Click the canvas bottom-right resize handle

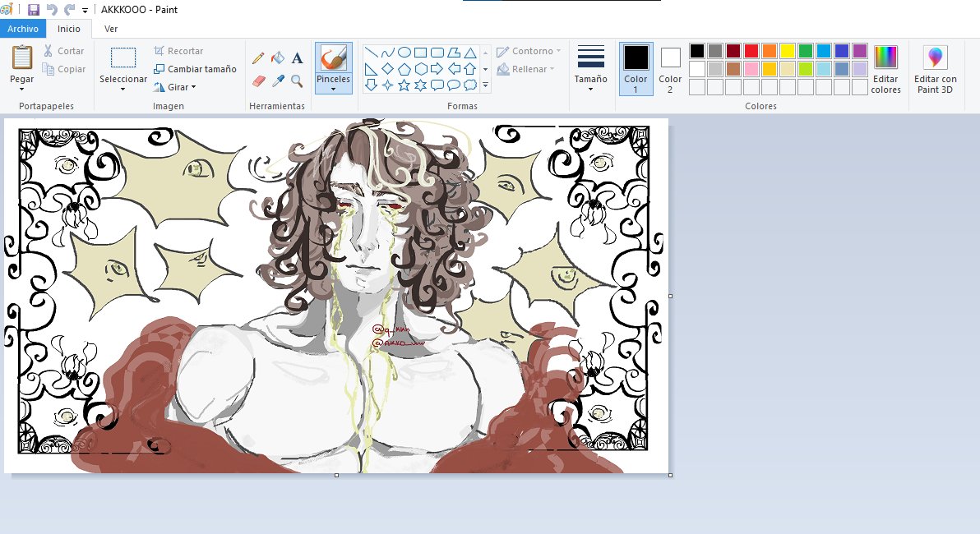pos(671,476)
